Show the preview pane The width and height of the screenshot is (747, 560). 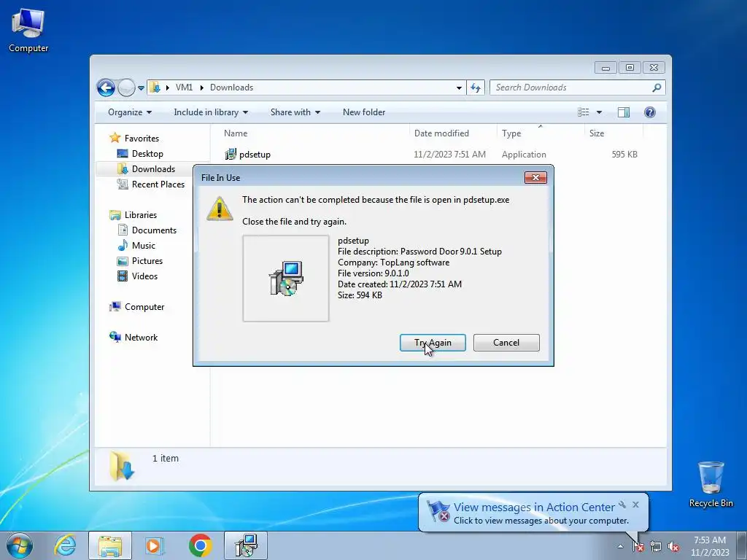pos(623,112)
